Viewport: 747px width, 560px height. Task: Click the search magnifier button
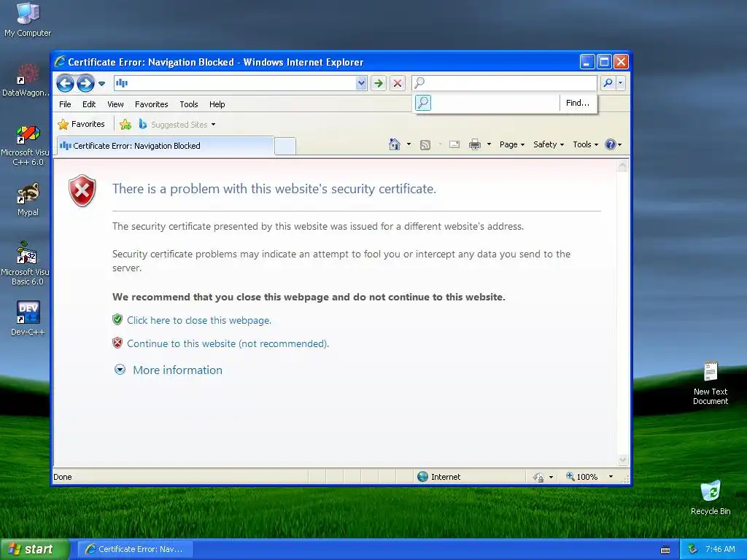click(x=608, y=83)
